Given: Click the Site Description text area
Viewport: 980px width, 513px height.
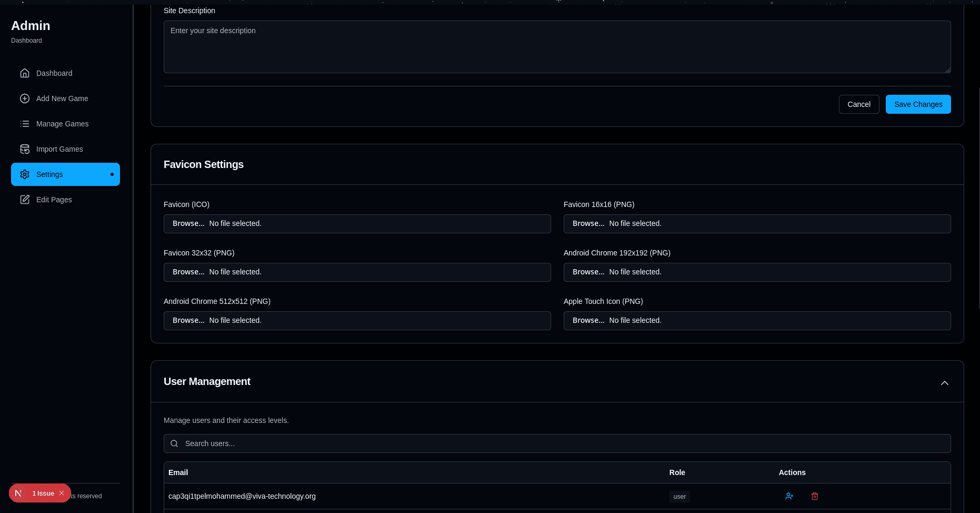Looking at the screenshot, I should click(x=557, y=47).
